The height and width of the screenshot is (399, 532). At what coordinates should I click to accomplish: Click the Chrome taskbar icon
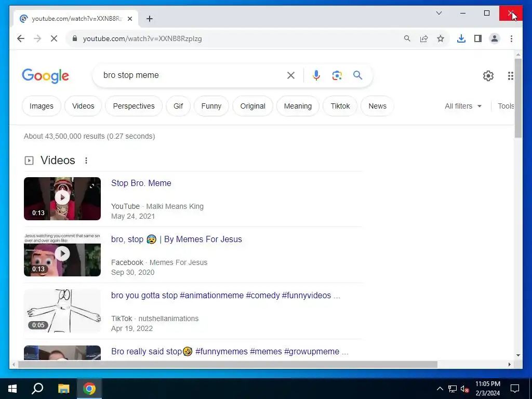[x=89, y=389]
